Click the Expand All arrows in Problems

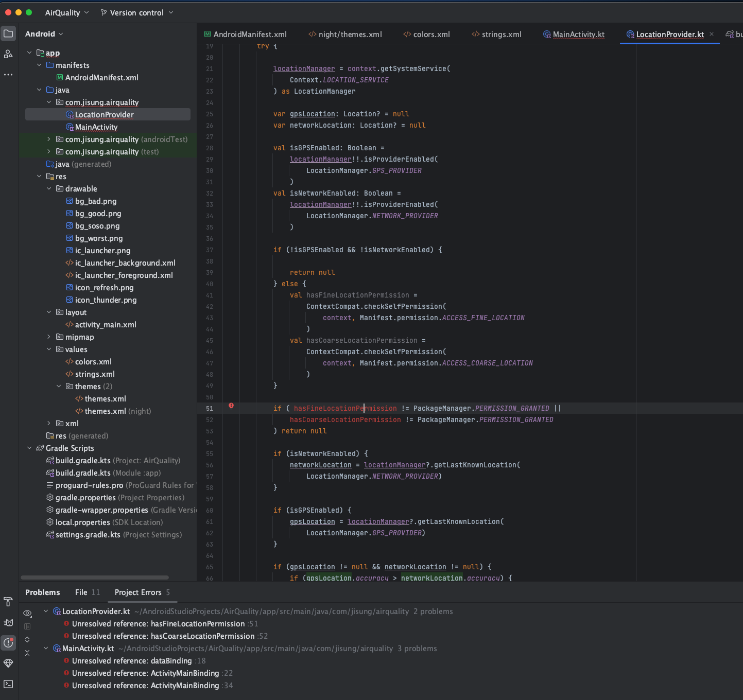[x=27, y=639]
